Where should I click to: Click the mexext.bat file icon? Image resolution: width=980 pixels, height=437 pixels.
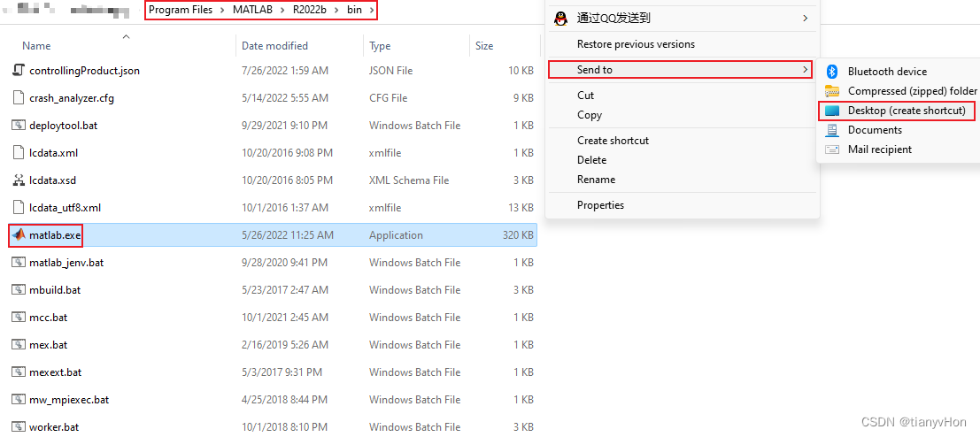point(19,372)
